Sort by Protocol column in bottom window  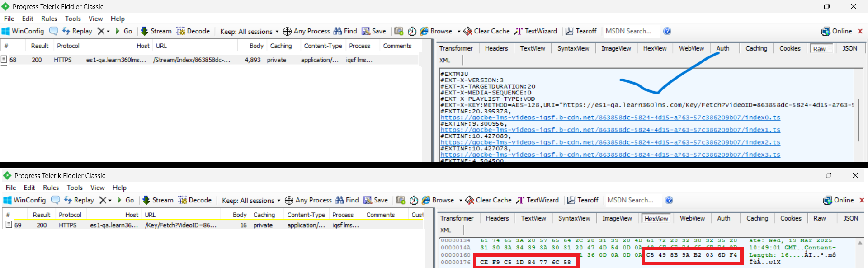[70, 215]
